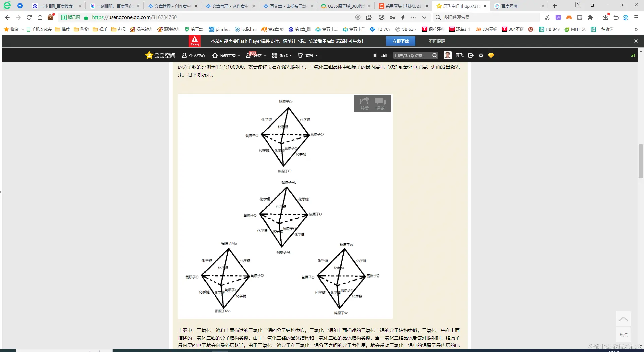Click 立即下载 to download Flash Player
This screenshot has width=644, height=352.
[x=401, y=41]
